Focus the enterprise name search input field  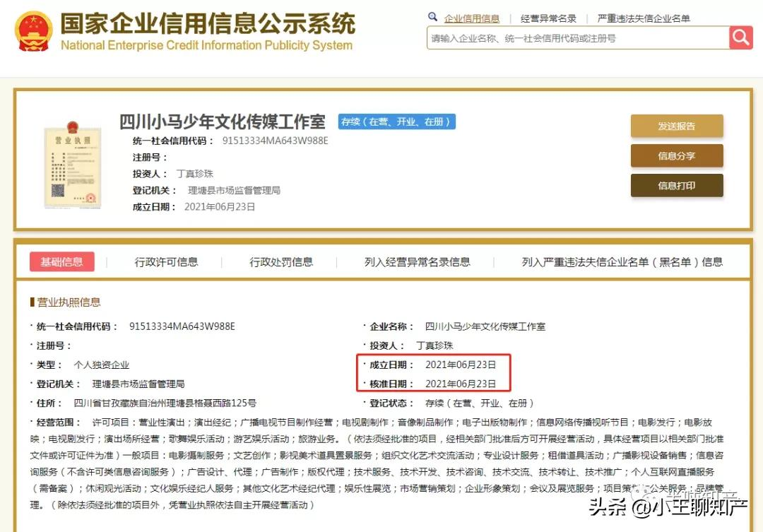click(x=578, y=38)
